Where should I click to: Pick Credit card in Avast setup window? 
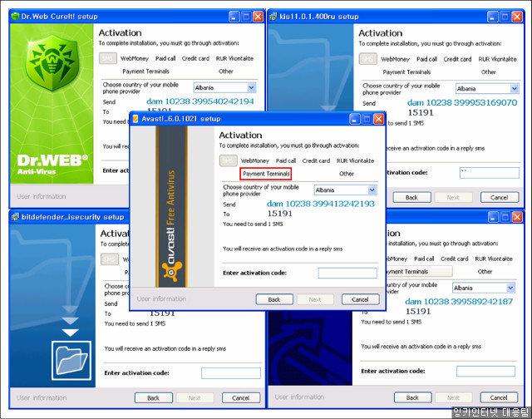point(316,160)
